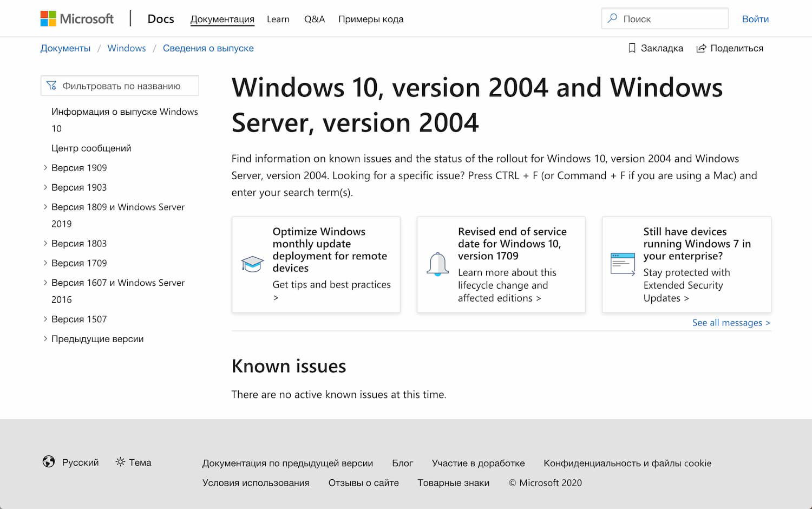Image resolution: width=812 pixels, height=509 pixels.
Task: Open See all messages
Action: tap(730, 322)
